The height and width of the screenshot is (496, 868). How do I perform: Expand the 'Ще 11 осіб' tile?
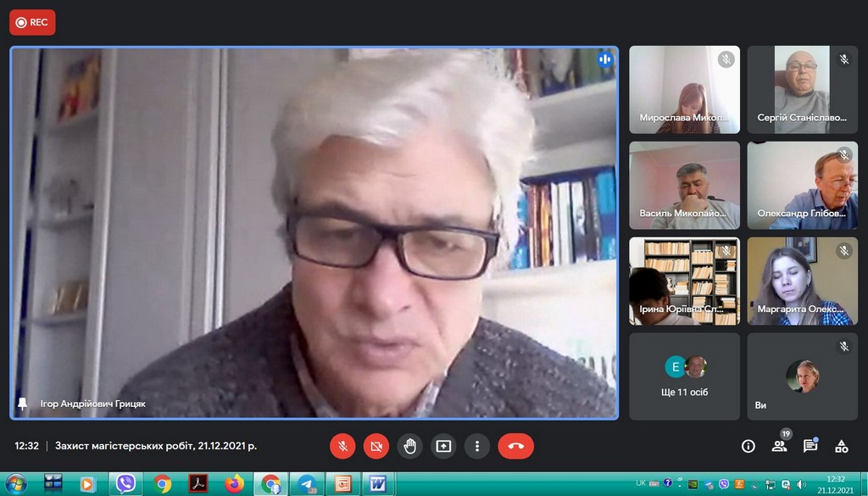[x=684, y=376]
